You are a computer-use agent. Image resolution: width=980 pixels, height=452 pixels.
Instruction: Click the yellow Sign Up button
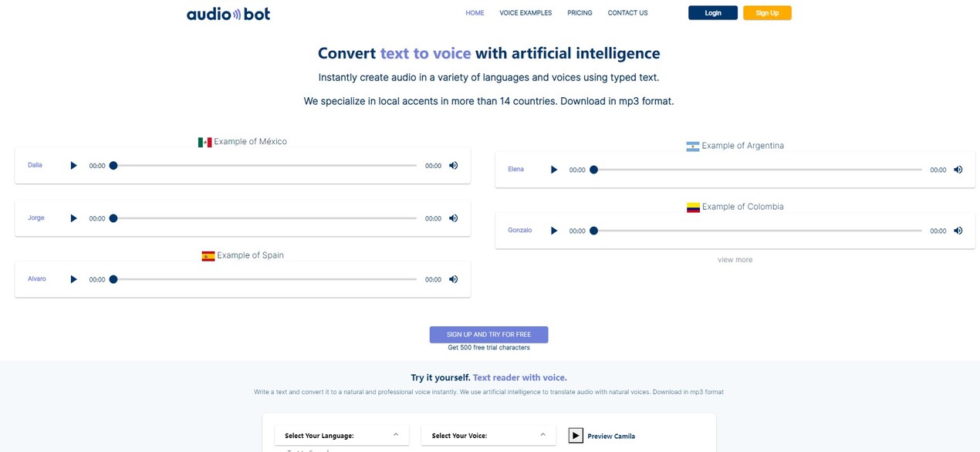point(767,13)
